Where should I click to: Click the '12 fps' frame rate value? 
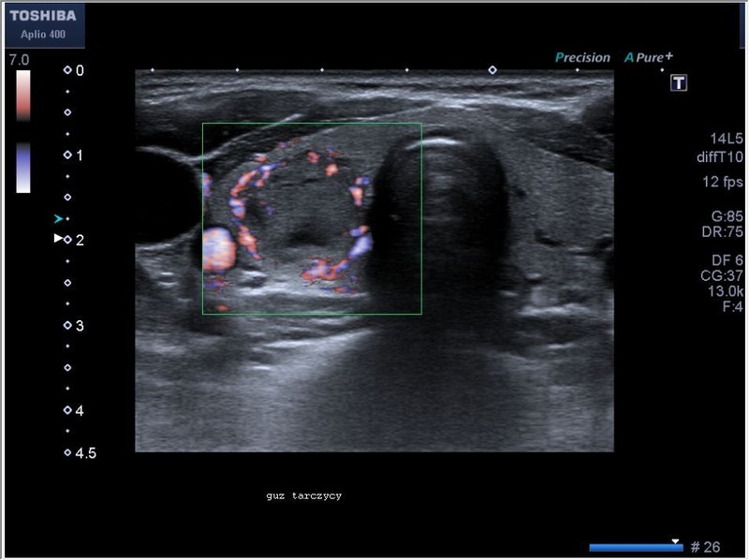point(722,182)
